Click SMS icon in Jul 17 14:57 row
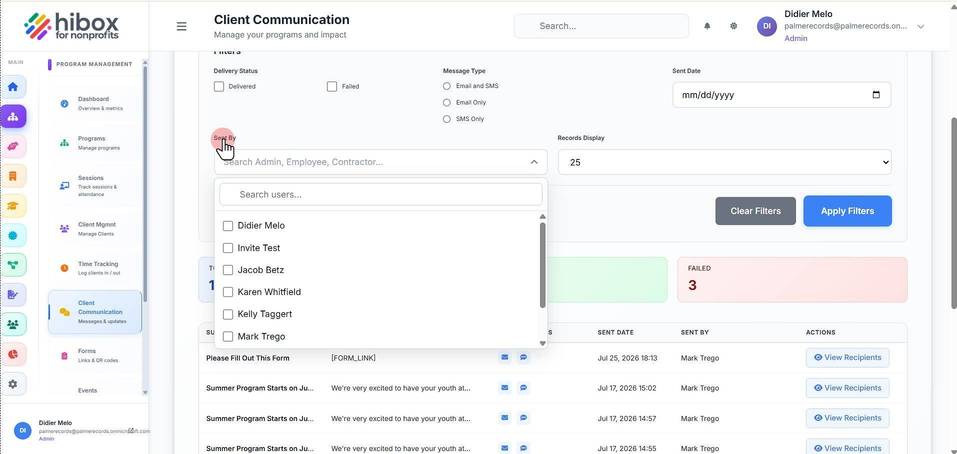Image resolution: width=957 pixels, height=454 pixels. click(523, 418)
